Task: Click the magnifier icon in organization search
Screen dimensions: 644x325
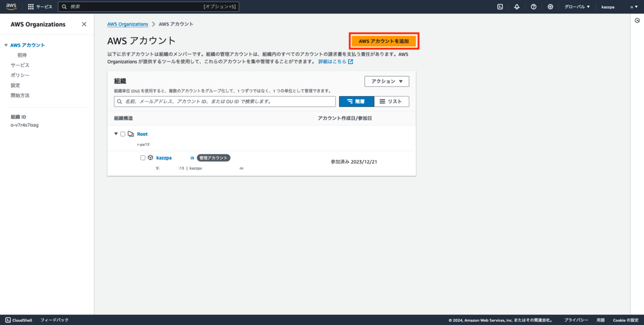Action: tap(119, 101)
